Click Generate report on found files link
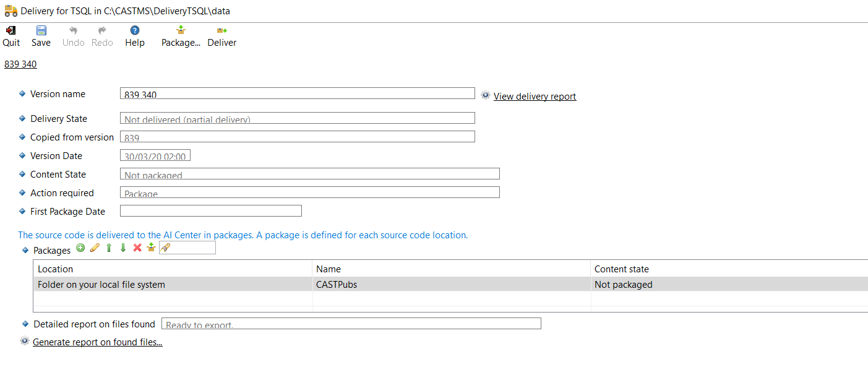Image resolution: width=868 pixels, height=367 pixels. point(97,342)
